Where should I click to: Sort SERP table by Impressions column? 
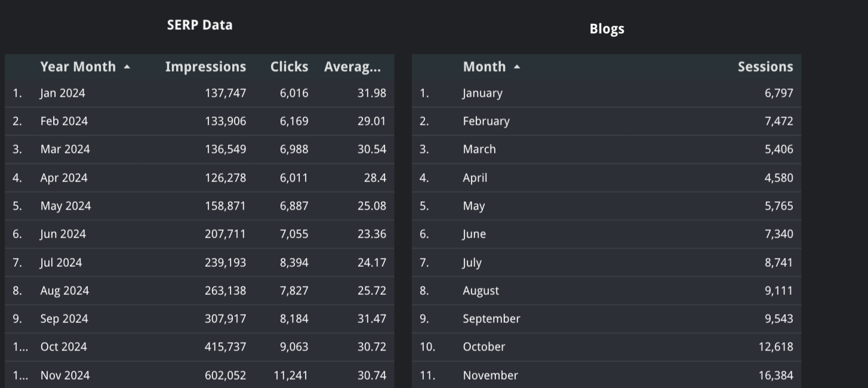(x=205, y=67)
